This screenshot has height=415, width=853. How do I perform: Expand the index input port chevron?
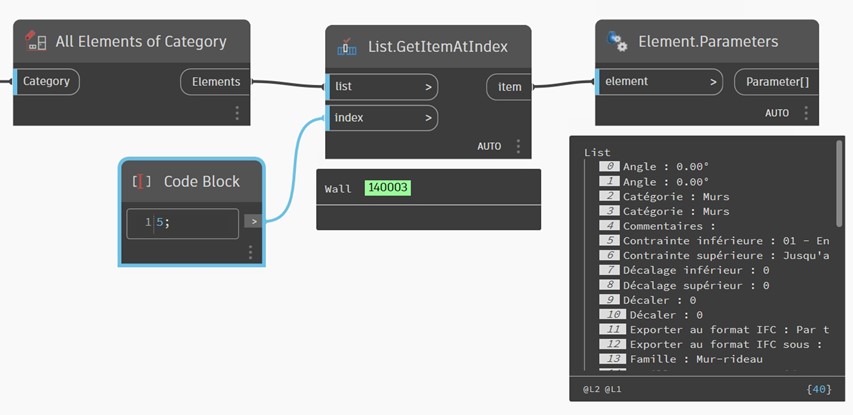point(428,118)
